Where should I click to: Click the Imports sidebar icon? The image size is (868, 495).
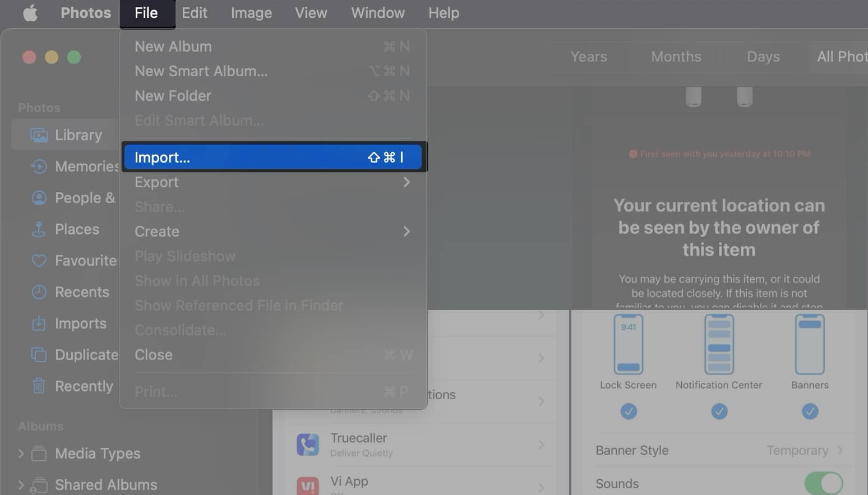39,323
